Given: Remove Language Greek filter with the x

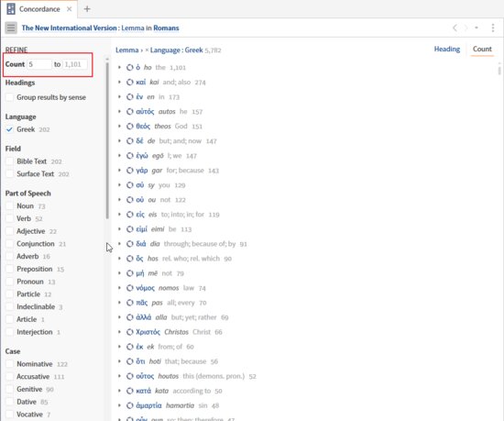Looking at the screenshot, I should coord(147,50).
